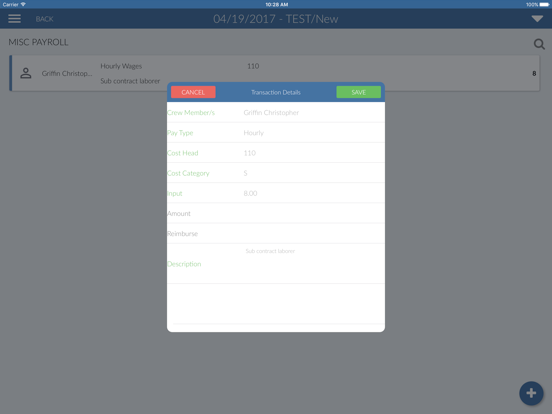Click the 10:28 AM clock
This screenshot has width=552, height=414.
click(x=277, y=5)
